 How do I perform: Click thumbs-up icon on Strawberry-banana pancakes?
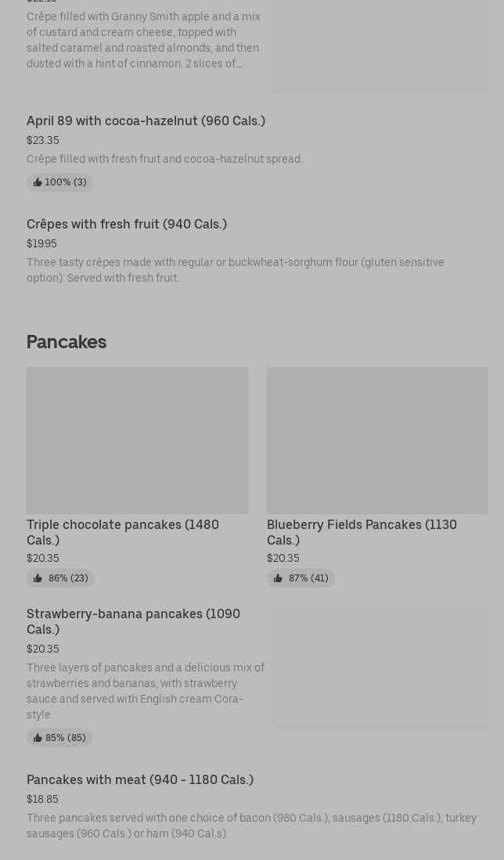tap(38, 738)
